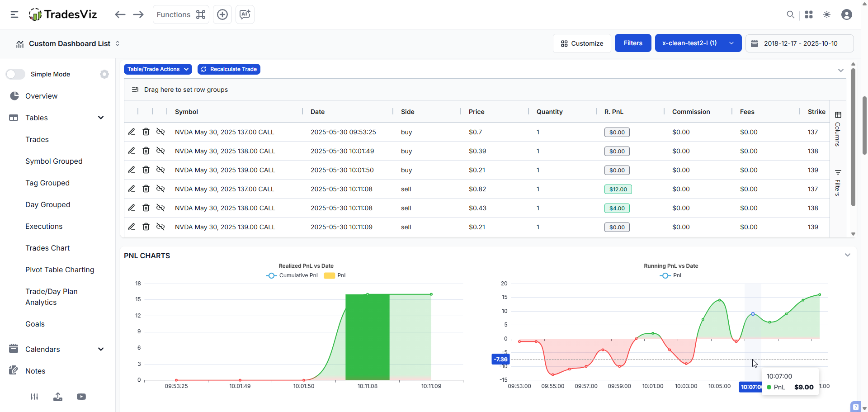Open the x-clean-test2-l account dropdown
Screen dimensions: 868x412
pos(698,43)
